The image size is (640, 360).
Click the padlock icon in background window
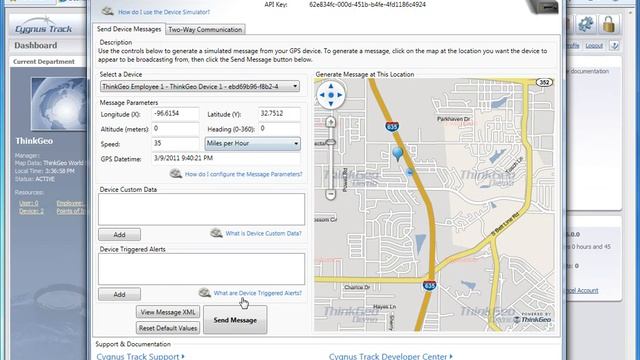click(x=609, y=24)
